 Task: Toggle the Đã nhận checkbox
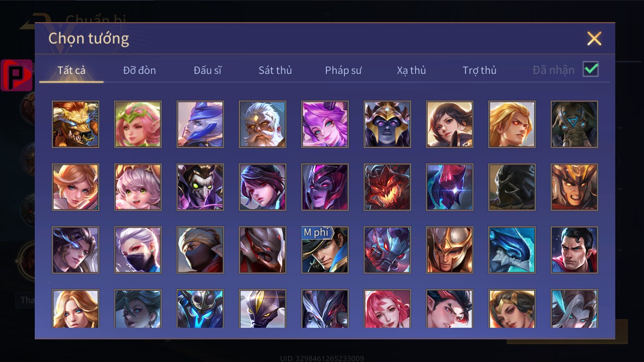coord(591,69)
